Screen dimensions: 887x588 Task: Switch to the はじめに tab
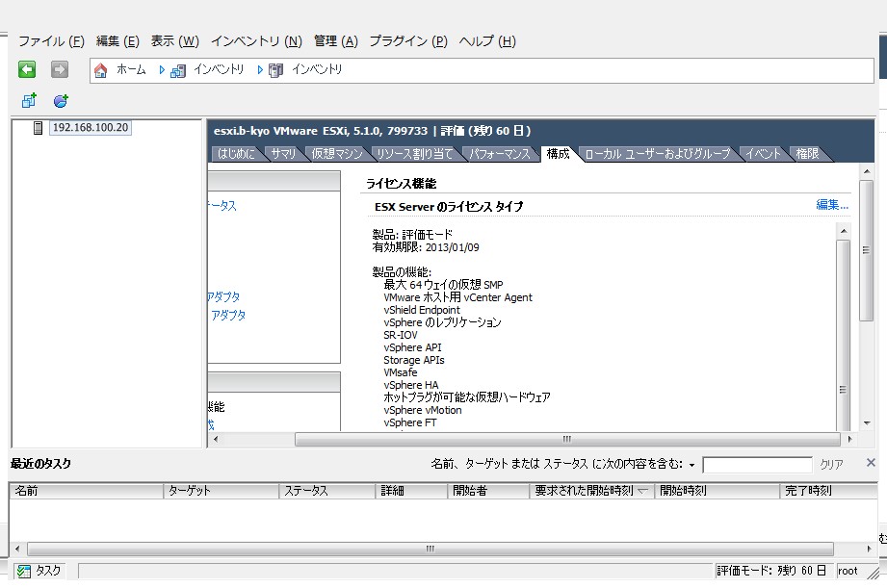(236, 154)
